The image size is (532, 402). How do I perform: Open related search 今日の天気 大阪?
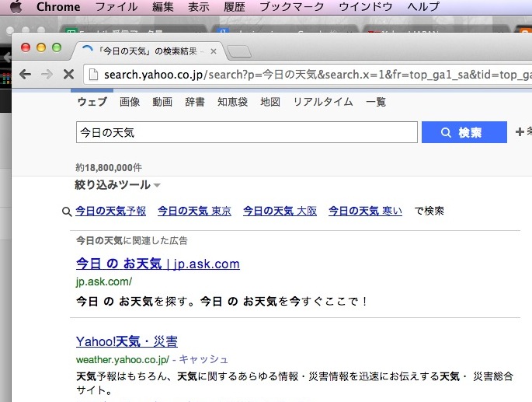(x=280, y=211)
